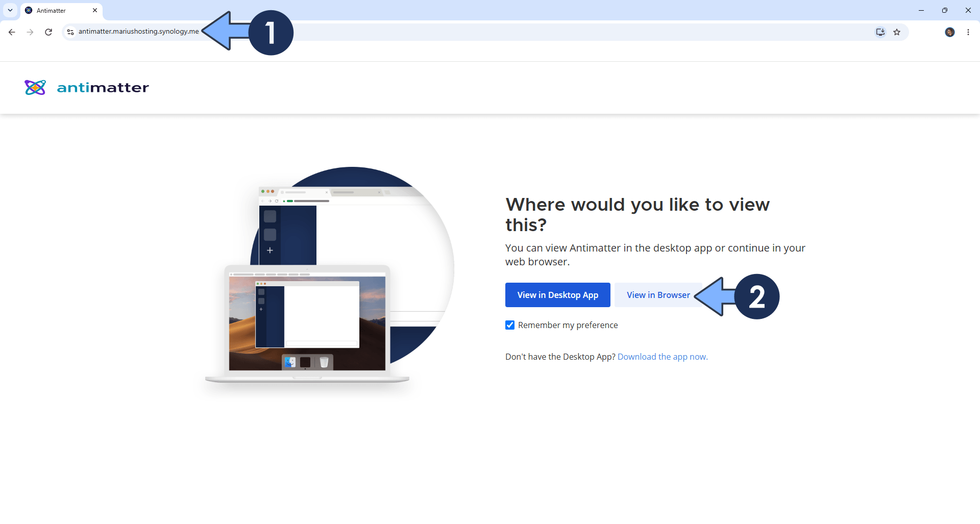Click View in Desktop App button

[x=557, y=295]
